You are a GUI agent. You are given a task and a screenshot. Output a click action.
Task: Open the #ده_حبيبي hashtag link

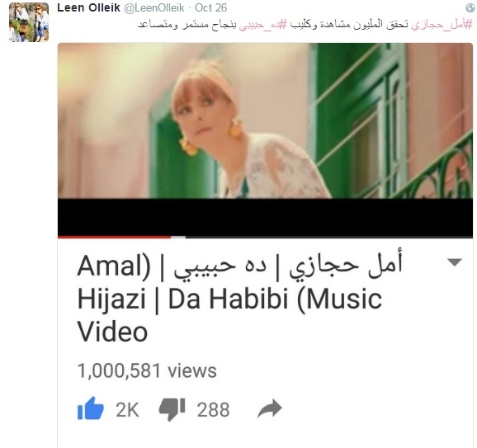(262, 24)
